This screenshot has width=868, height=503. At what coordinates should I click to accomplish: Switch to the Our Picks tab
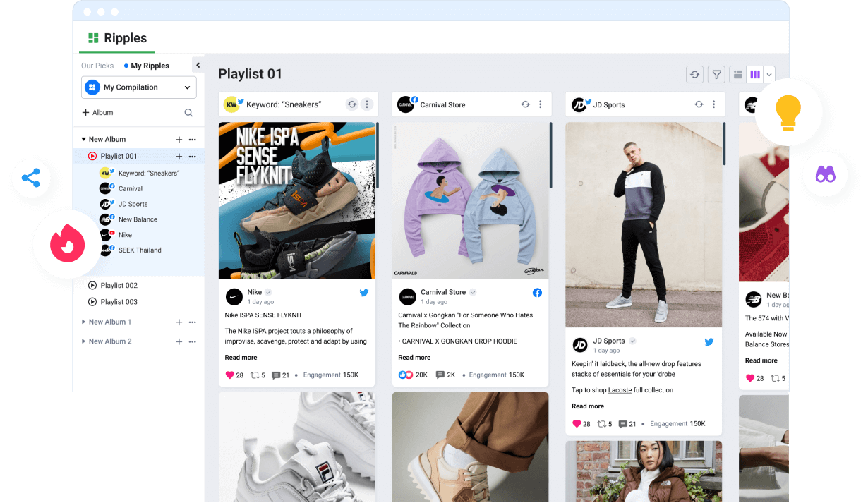click(97, 66)
